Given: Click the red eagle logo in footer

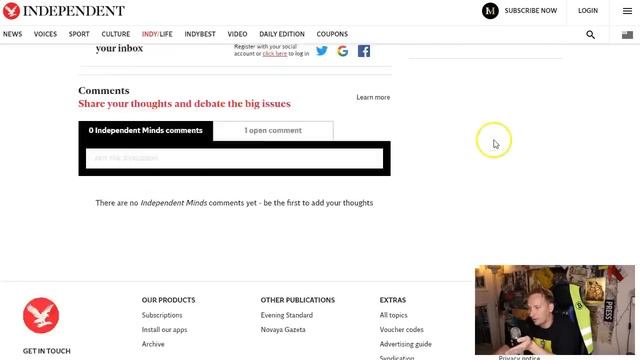Looking at the screenshot, I should tap(41, 316).
